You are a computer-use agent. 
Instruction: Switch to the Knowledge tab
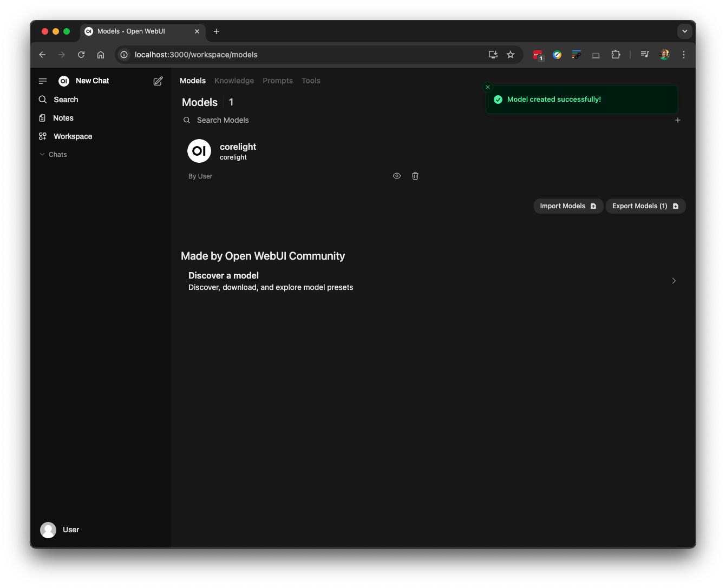tap(234, 81)
